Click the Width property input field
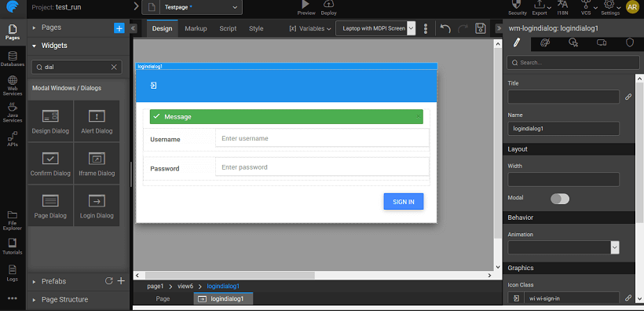The height and width of the screenshot is (311, 644). click(564, 180)
